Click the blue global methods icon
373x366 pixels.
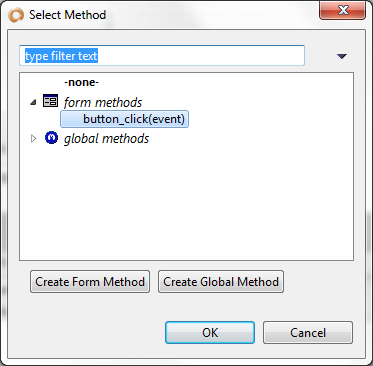point(51,137)
